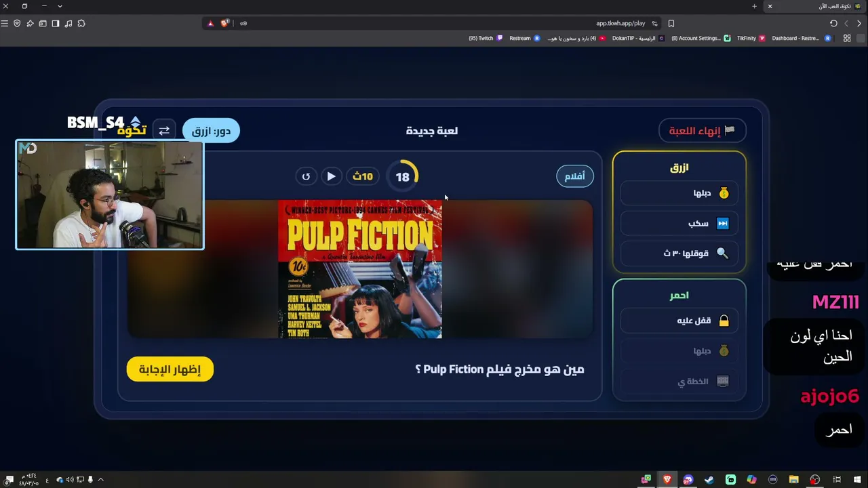Viewport: 868px width, 488px height.
Task: Click the Pulp Fiction movie poster
Action: point(360,268)
